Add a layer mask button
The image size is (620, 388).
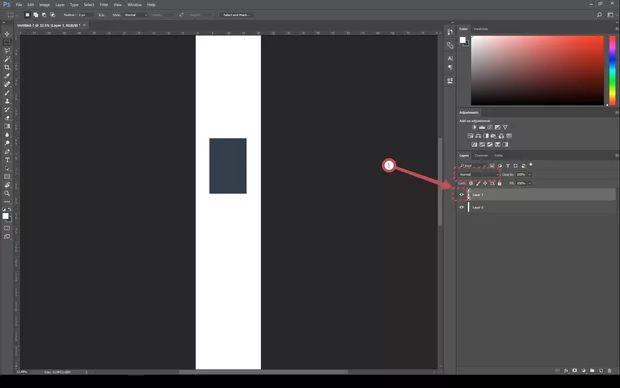[575, 371]
